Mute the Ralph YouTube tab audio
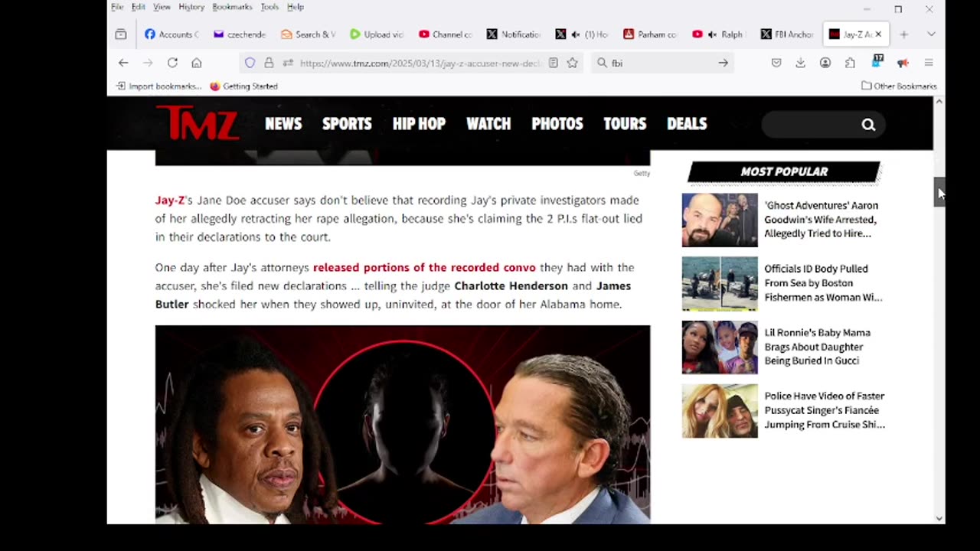This screenshot has height=551, width=980. point(712,34)
